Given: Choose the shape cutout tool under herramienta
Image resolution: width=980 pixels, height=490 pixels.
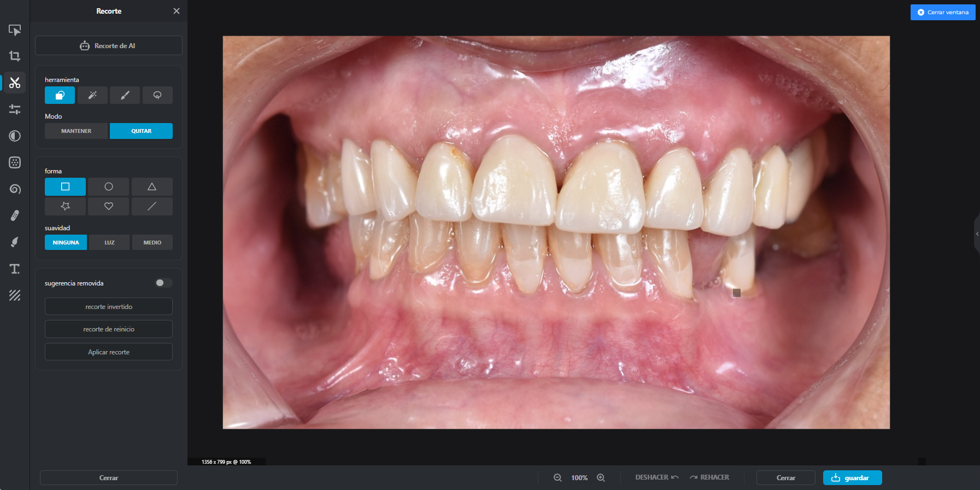Looking at the screenshot, I should coord(60,95).
